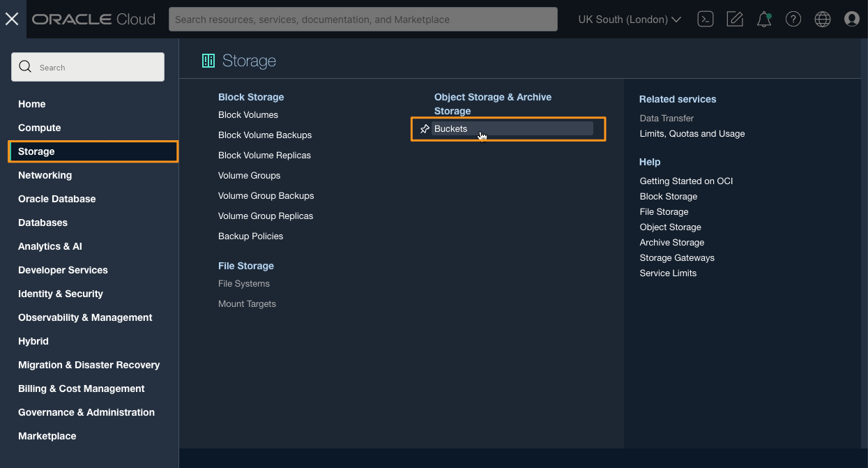
Task: Click the Storage service header icon
Action: pos(208,61)
